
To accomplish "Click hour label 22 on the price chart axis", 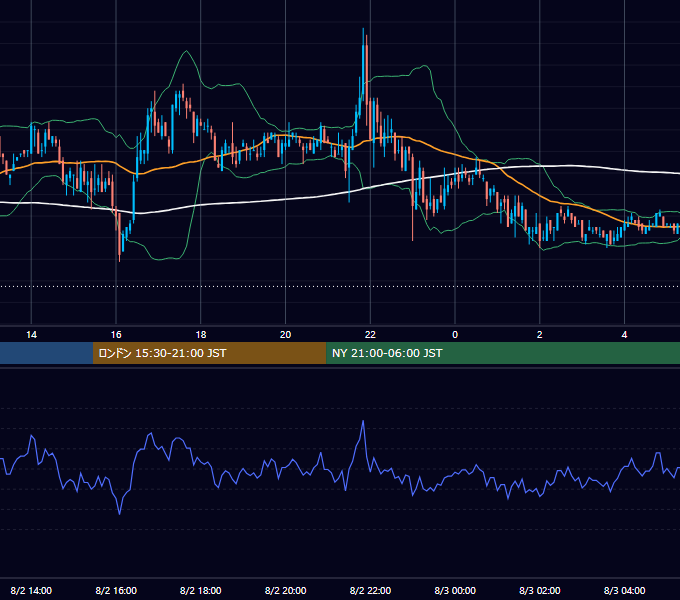I will [370, 335].
